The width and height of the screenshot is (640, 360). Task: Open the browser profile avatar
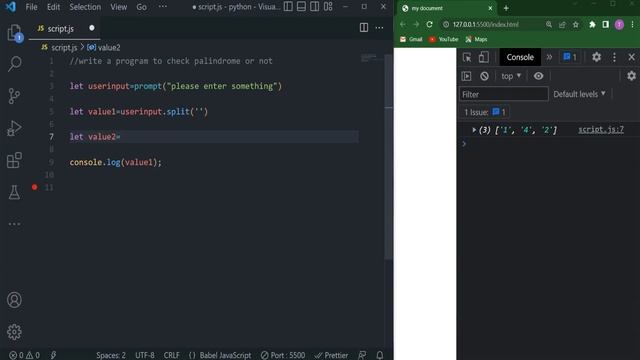pyautogui.click(x=619, y=24)
